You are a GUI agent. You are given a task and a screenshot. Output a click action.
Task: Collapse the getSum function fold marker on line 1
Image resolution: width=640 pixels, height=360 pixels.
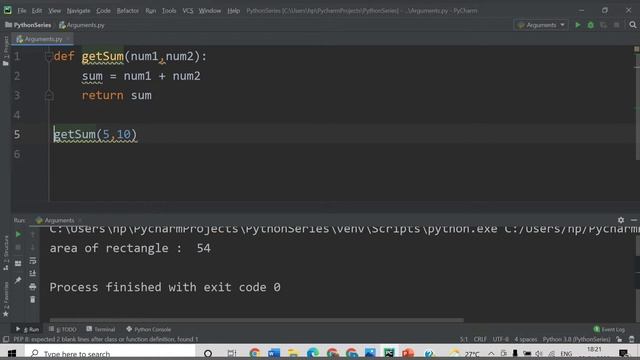(x=49, y=56)
